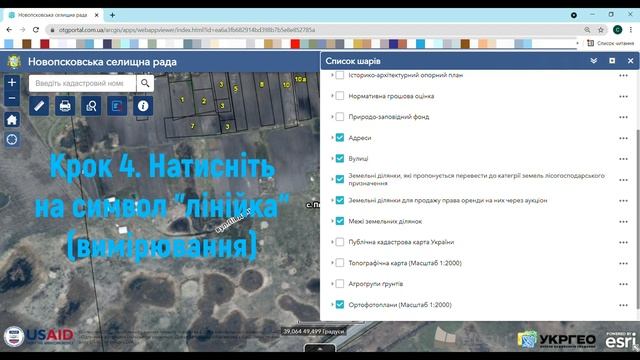The image size is (640, 360).
Task: Open the browser profile avatar
Action: (x=618, y=30)
